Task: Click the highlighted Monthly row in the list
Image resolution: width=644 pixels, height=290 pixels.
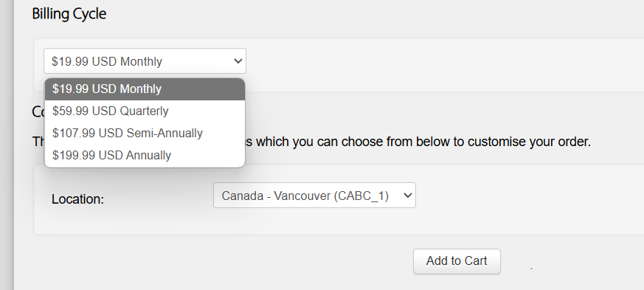Action: pyautogui.click(x=145, y=89)
